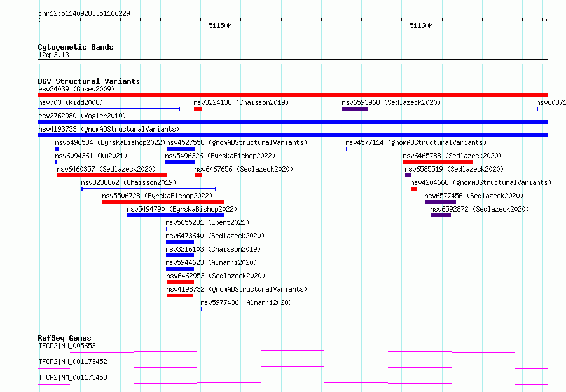This screenshot has height=392, width=566.
Task: Click the 51160k ruler position label
Action: [x=421, y=25]
